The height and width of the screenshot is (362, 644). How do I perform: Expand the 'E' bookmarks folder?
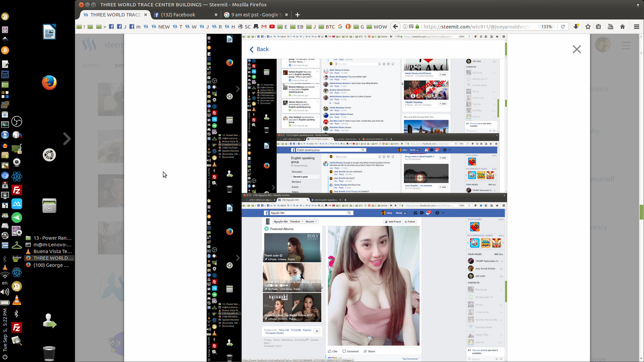click(x=283, y=26)
